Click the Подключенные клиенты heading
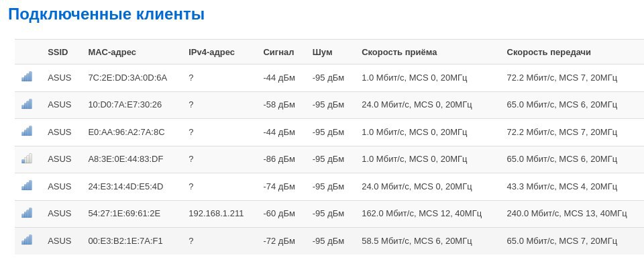 coord(107,14)
